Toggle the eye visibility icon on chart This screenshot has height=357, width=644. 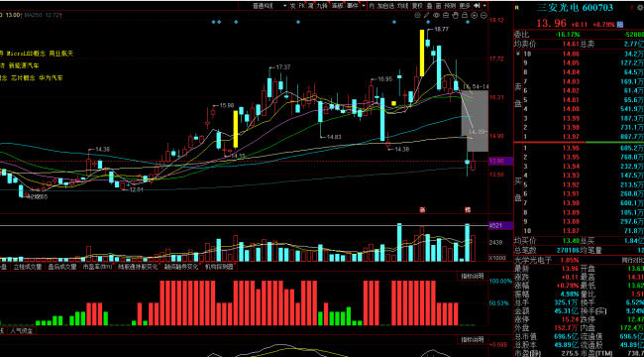coord(436,15)
